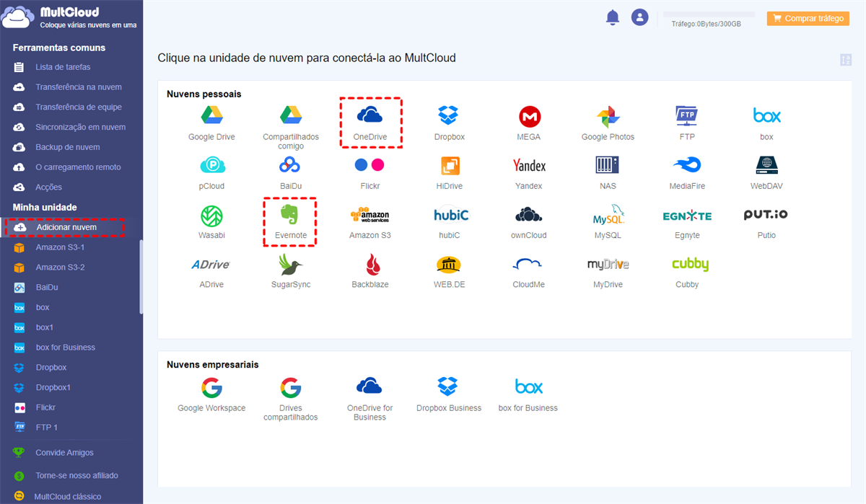Connect Amazon S3 storage
The height and width of the screenshot is (504, 866).
pyautogui.click(x=369, y=221)
